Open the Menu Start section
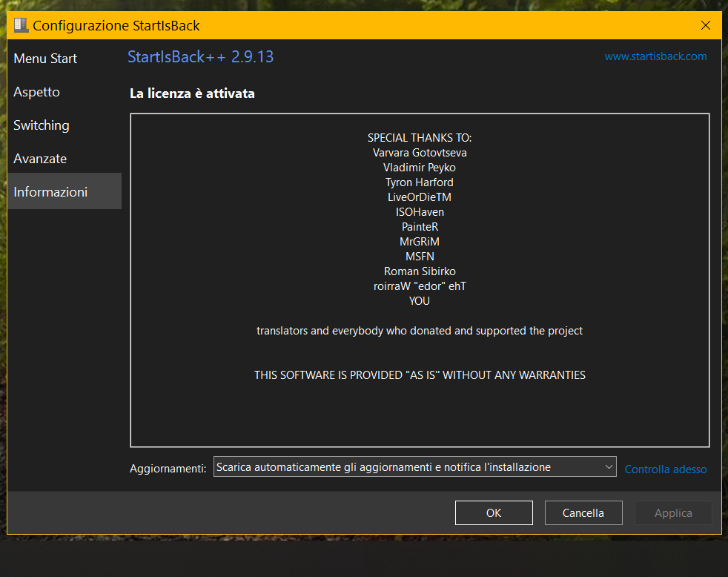This screenshot has height=577, width=728. click(x=45, y=59)
